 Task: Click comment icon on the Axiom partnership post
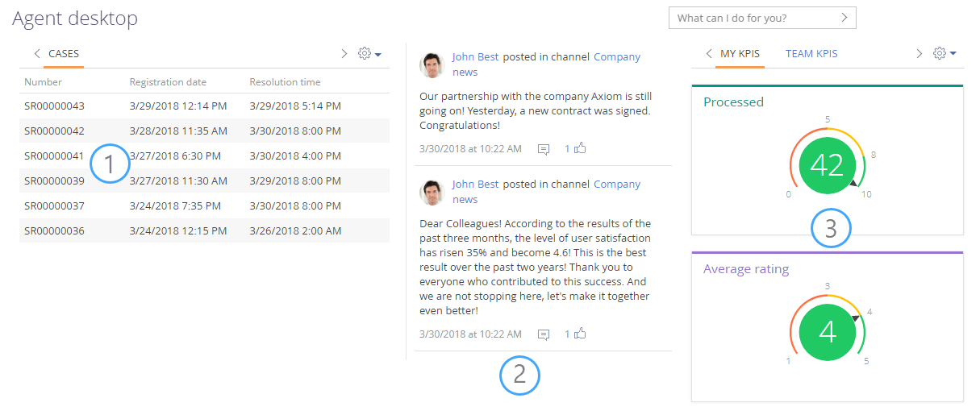click(544, 149)
